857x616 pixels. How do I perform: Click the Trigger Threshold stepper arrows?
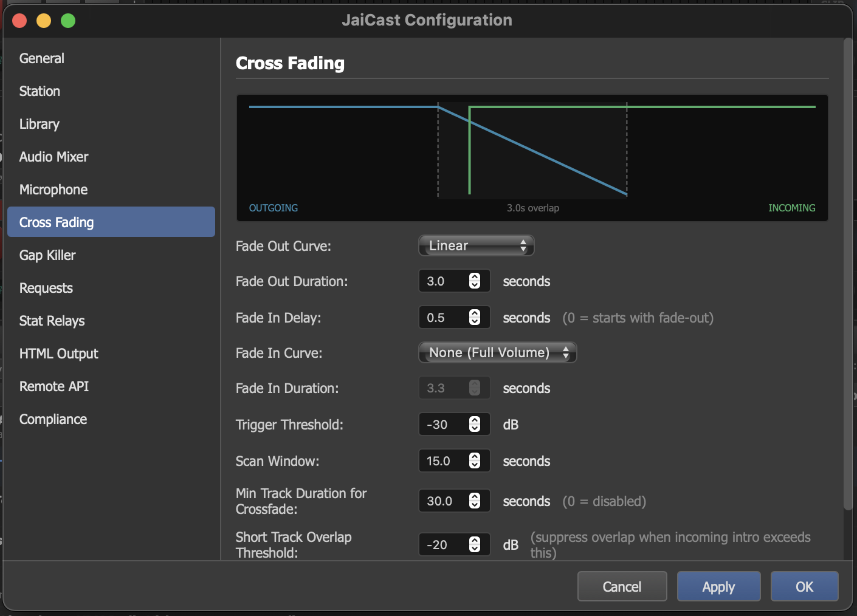[x=475, y=424]
